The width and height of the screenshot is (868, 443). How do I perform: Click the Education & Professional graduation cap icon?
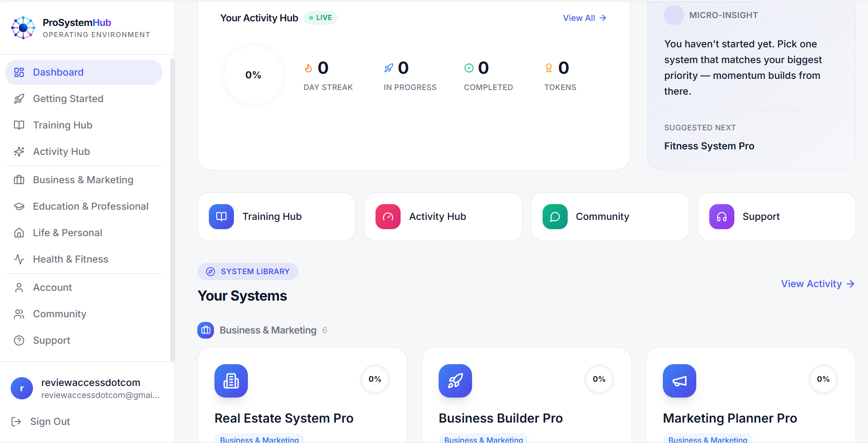click(19, 206)
